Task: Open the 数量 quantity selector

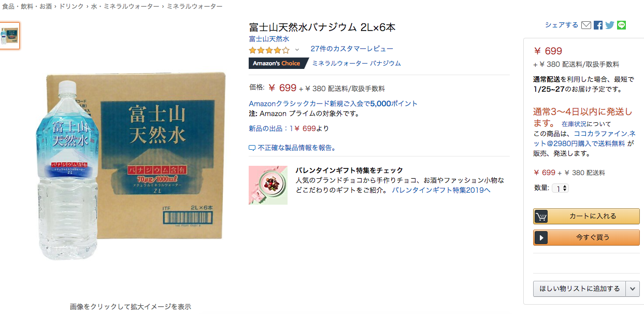Action: 560,188
